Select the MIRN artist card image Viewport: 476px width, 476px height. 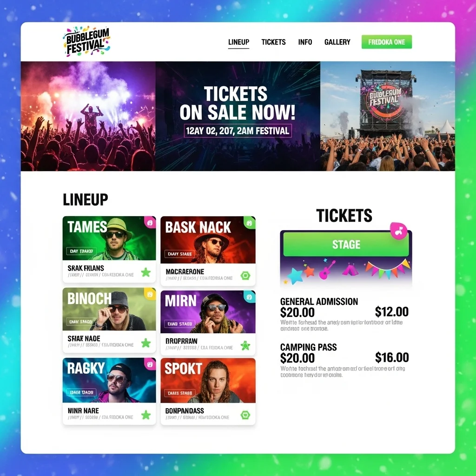point(208,312)
